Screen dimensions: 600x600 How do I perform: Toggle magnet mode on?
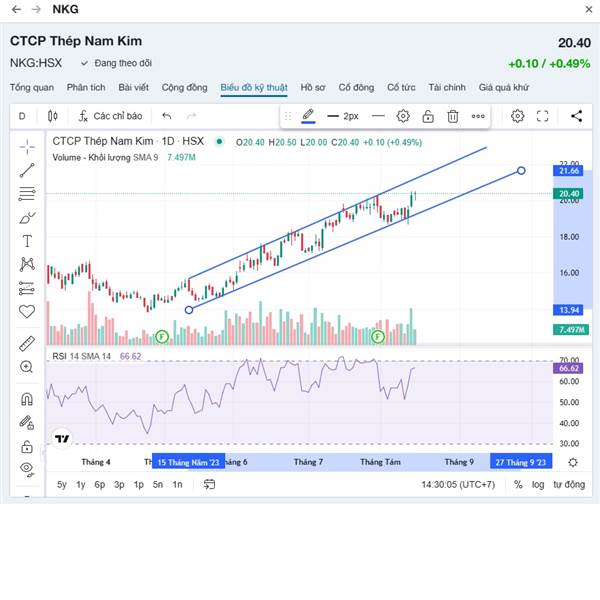pyautogui.click(x=27, y=399)
